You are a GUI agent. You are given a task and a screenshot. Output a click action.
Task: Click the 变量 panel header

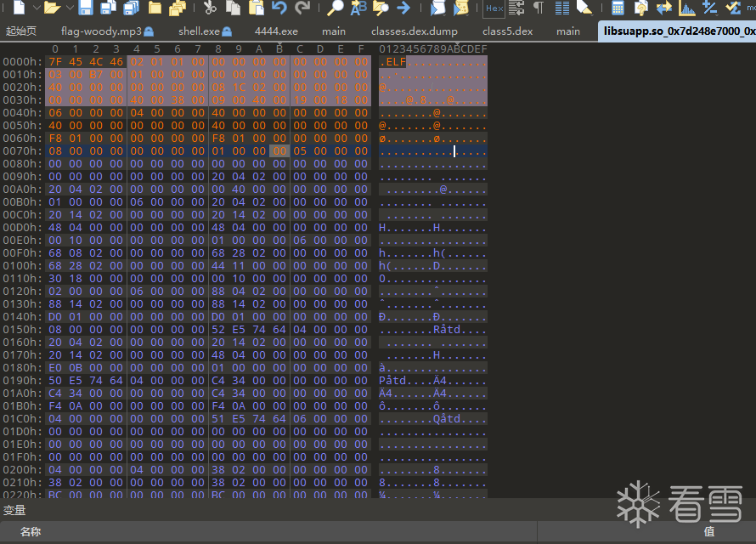click(x=14, y=510)
